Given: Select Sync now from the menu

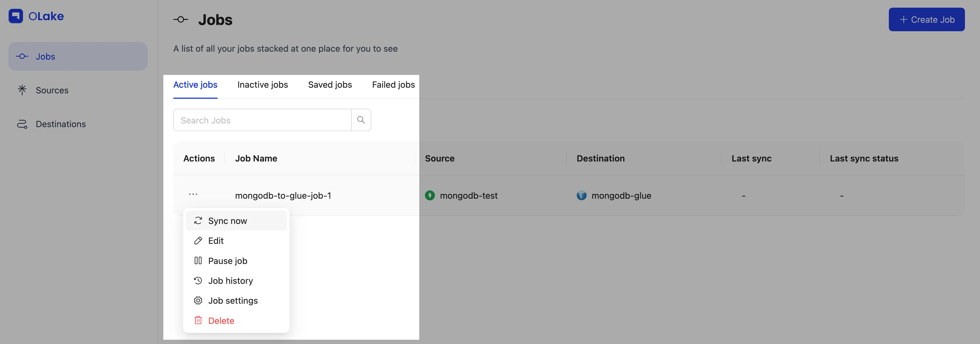Looking at the screenshot, I should pos(228,221).
